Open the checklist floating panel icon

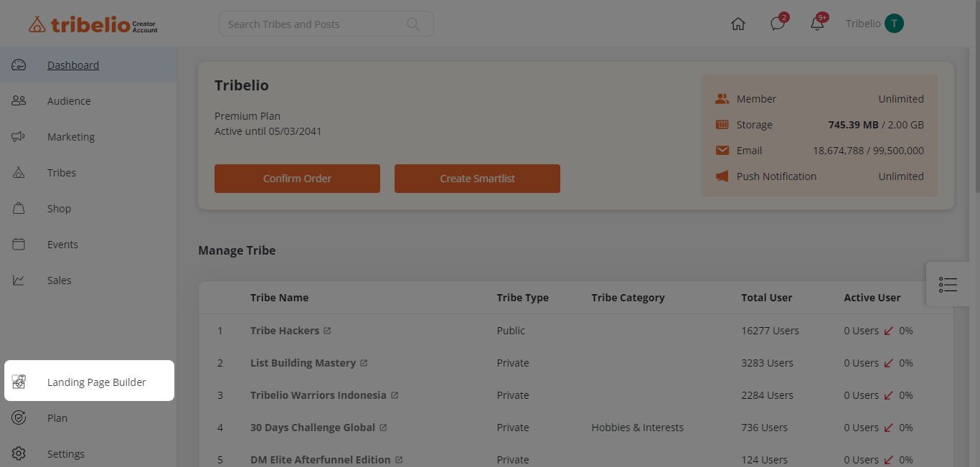pos(948,285)
